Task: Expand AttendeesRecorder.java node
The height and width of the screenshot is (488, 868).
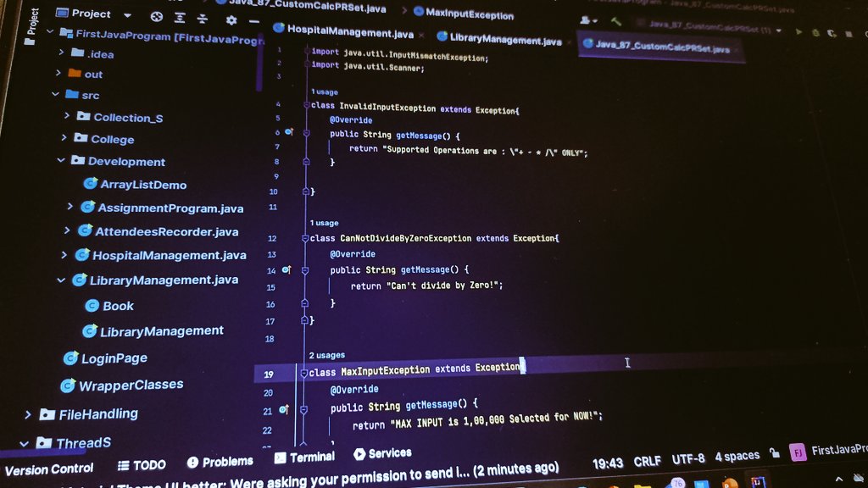Action: (x=67, y=230)
